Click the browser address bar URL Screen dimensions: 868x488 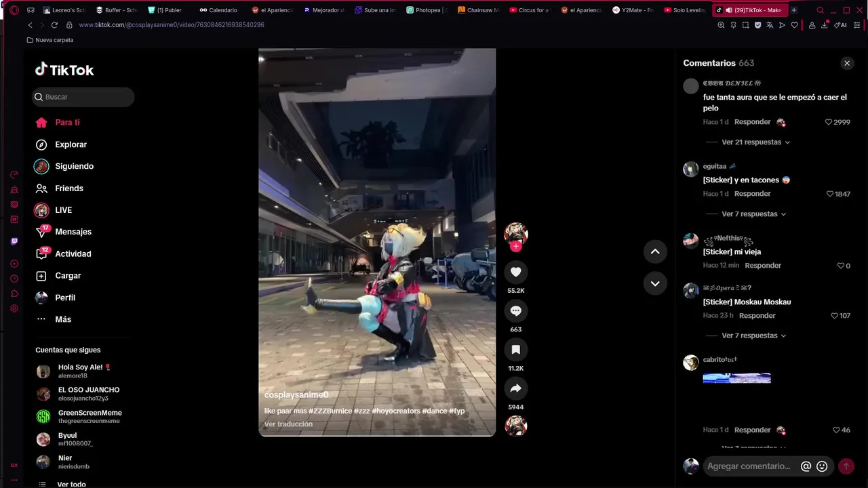[172, 25]
